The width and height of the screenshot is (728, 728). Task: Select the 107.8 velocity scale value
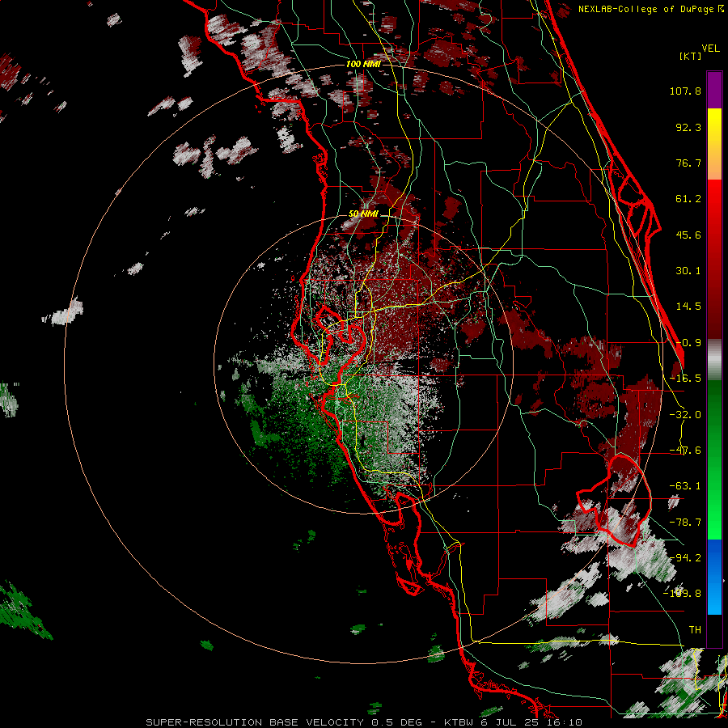click(685, 91)
